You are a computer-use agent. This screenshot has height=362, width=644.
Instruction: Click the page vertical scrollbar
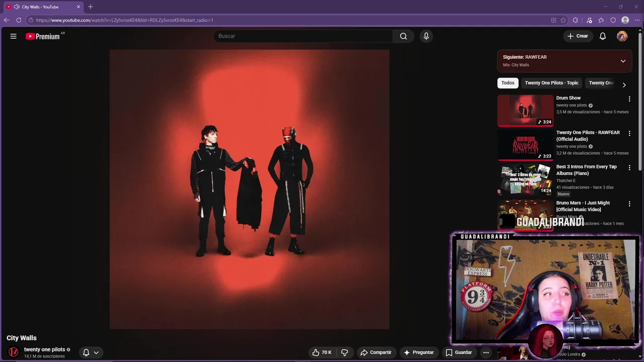[640, 101]
